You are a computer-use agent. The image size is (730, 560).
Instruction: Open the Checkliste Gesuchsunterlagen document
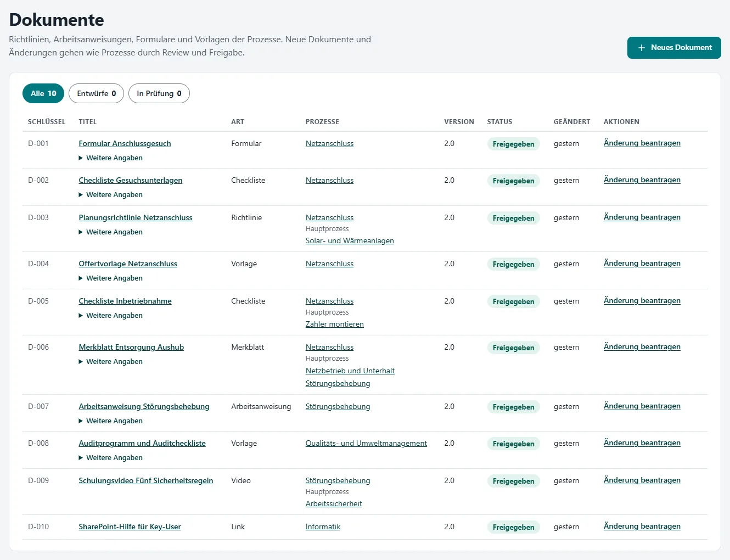(131, 180)
